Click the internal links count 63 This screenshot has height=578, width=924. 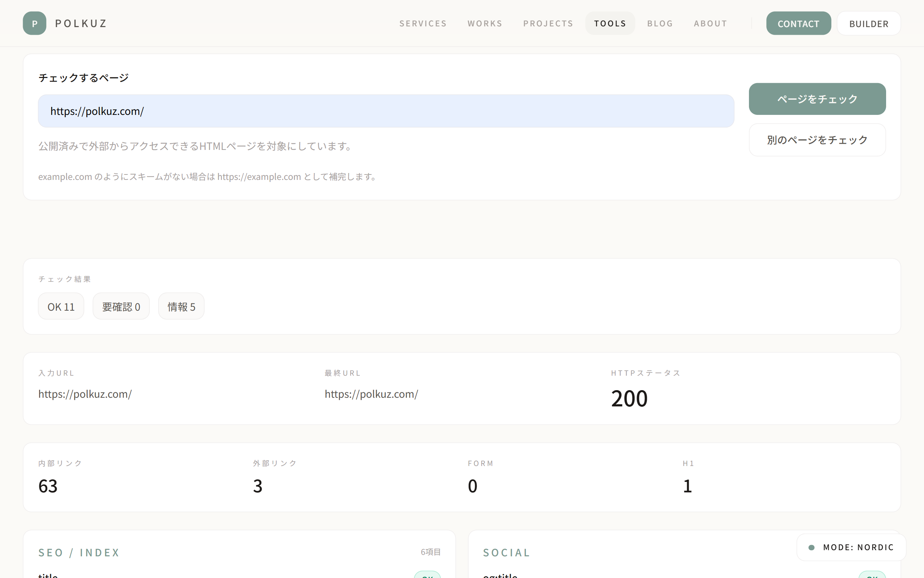(x=48, y=486)
